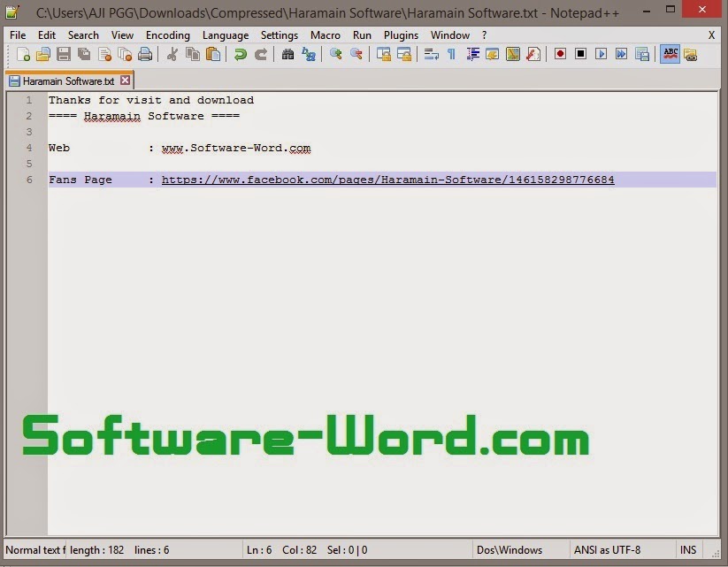Open the Macro menu
Image resolution: width=728 pixels, height=567 pixels.
pyautogui.click(x=325, y=35)
